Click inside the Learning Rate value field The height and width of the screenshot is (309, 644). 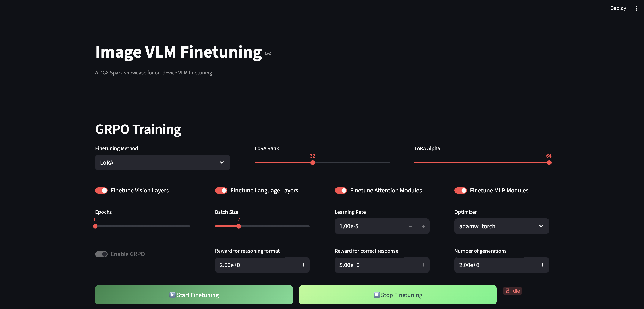coord(363,226)
